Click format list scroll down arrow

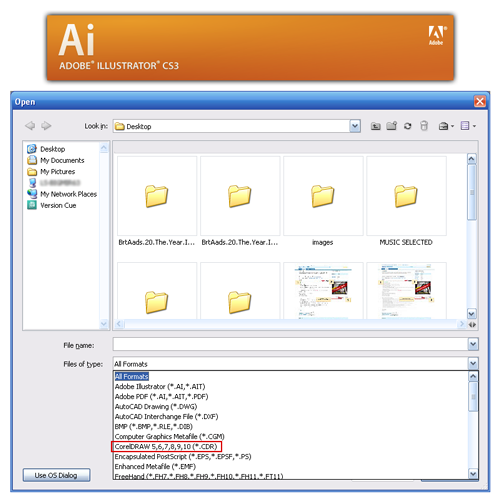pyautogui.click(x=473, y=474)
